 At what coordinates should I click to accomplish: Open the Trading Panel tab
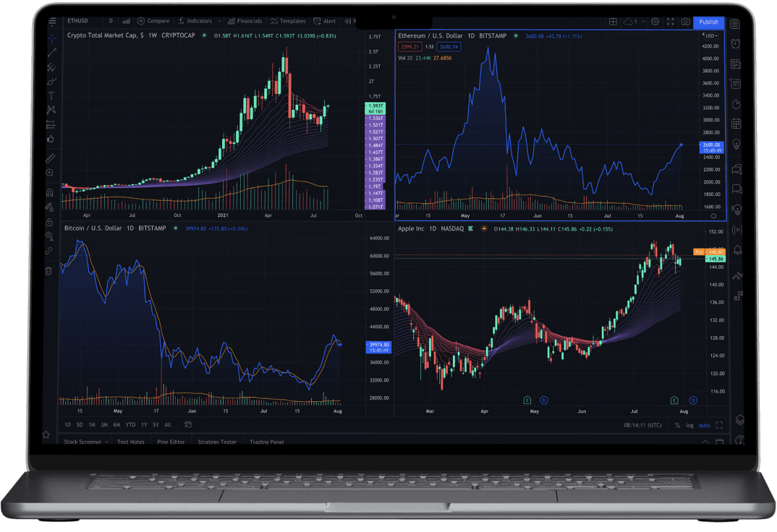pyautogui.click(x=267, y=442)
